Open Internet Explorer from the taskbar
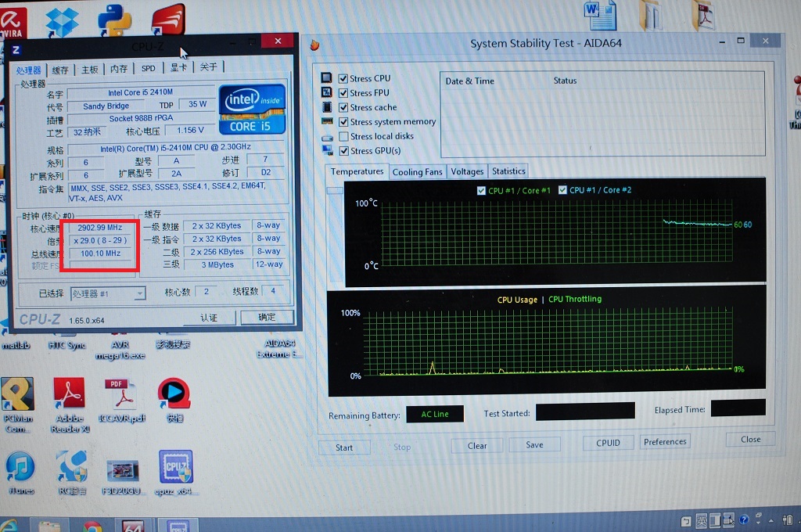The image size is (801, 532). point(9,526)
